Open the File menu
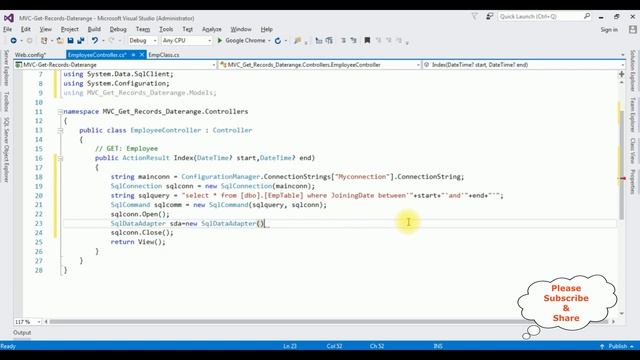The width and height of the screenshot is (640, 360). (7, 29)
